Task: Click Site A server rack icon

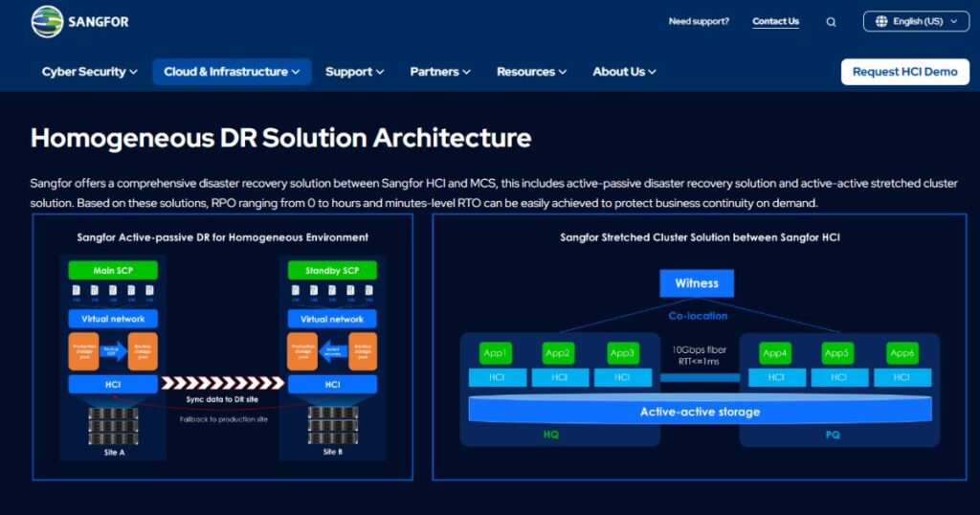Action: pyautogui.click(x=113, y=426)
